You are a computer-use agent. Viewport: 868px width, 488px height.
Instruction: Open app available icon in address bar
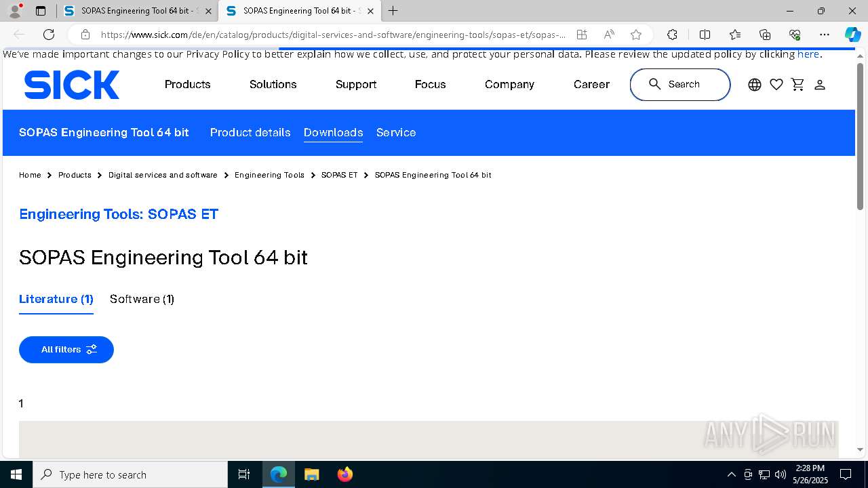click(x=582, y=35)
